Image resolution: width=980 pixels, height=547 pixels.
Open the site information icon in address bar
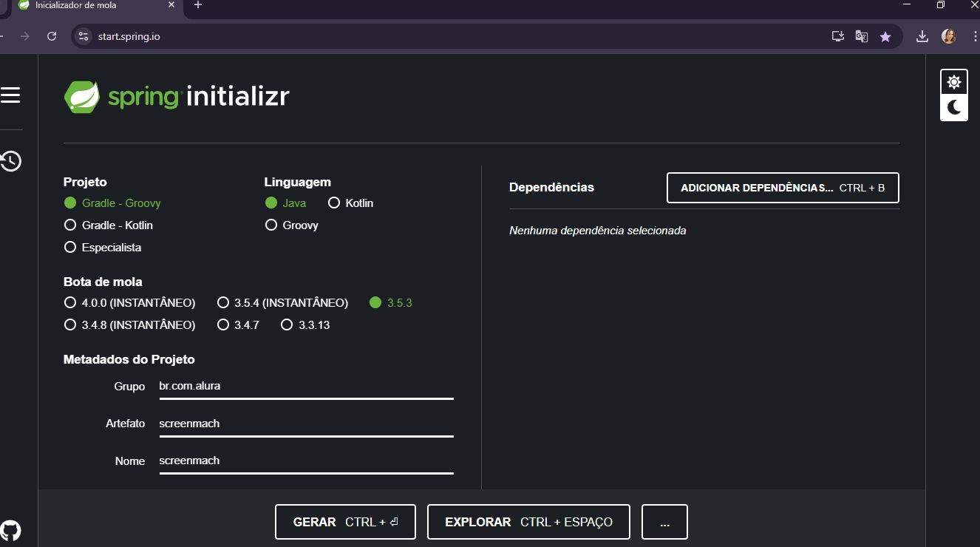point(84,36)
